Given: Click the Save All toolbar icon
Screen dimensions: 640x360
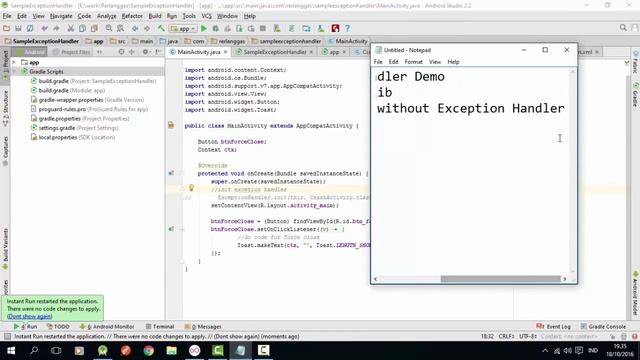Looking at the screenshot, I should coord(18,28).
